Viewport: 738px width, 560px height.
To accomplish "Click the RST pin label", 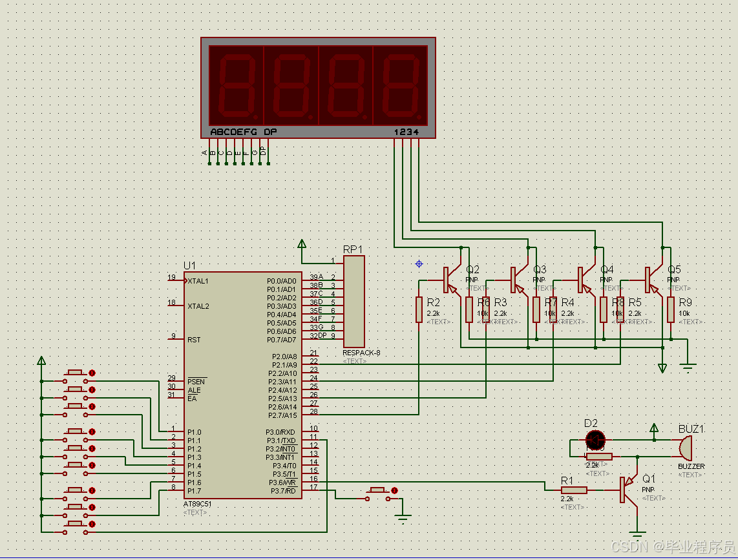I will click(x=194, y=340).
